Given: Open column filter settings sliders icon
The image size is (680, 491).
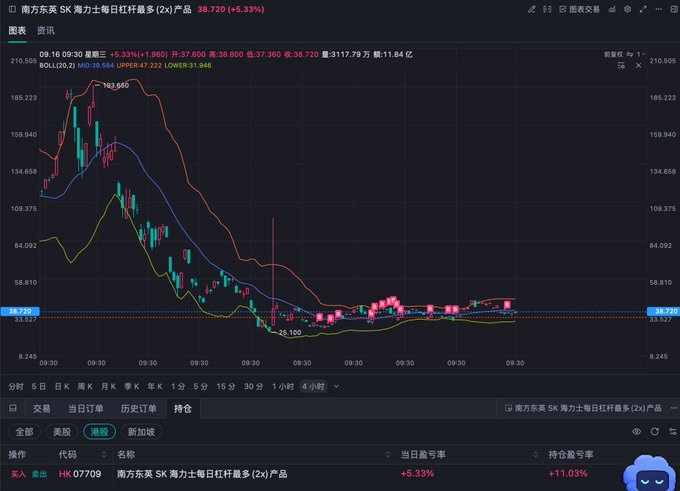Looking at the screenshot, I should click(673, 432).
